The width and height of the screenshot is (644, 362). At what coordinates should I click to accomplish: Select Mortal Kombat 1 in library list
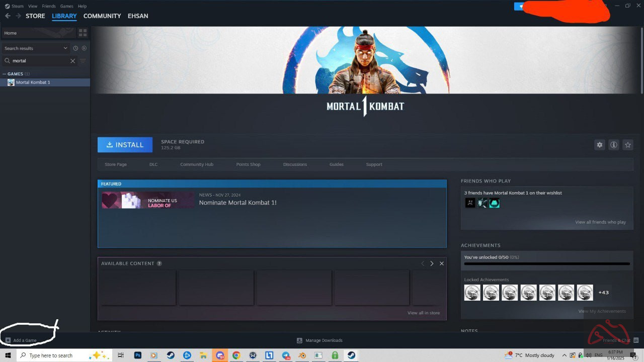pyautogui.click(x=33, y=82)
